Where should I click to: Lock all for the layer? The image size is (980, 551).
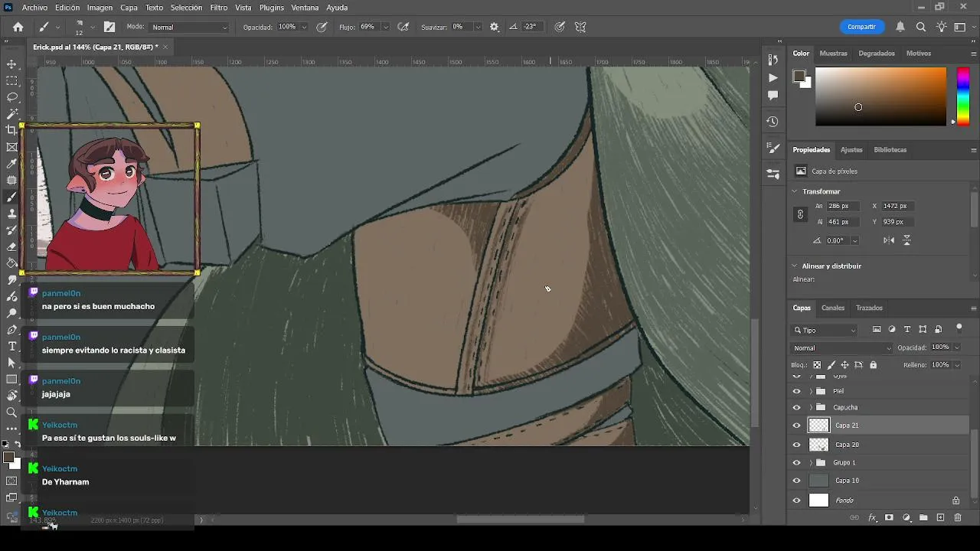pos(874,365)
